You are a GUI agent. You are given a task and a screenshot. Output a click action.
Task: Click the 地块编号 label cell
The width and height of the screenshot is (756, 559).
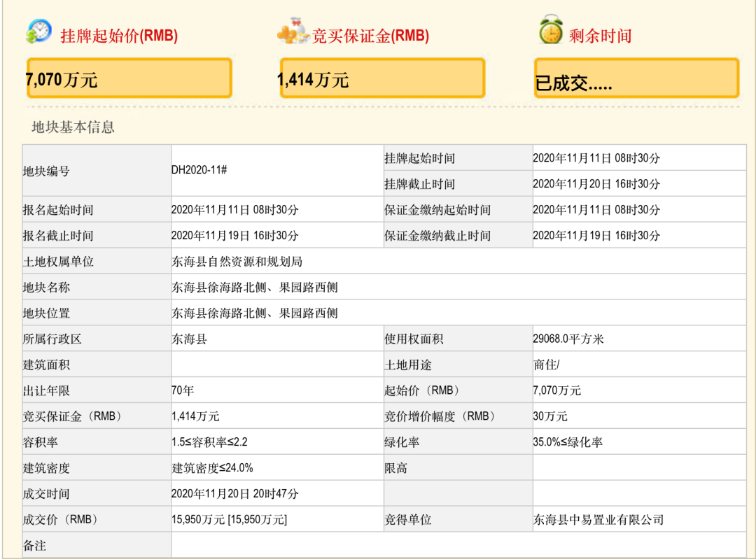pyautogui.click(x=97, y=171)
